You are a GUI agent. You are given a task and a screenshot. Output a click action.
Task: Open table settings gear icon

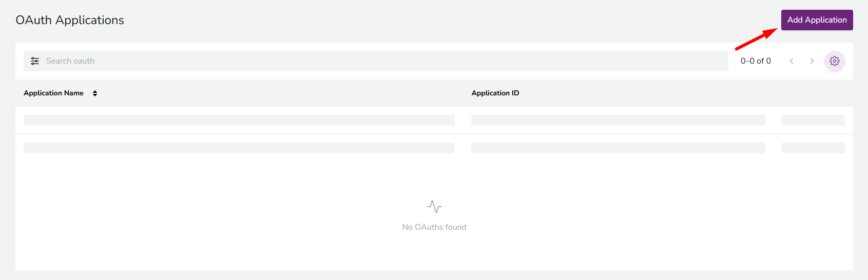tap(835, 61)
